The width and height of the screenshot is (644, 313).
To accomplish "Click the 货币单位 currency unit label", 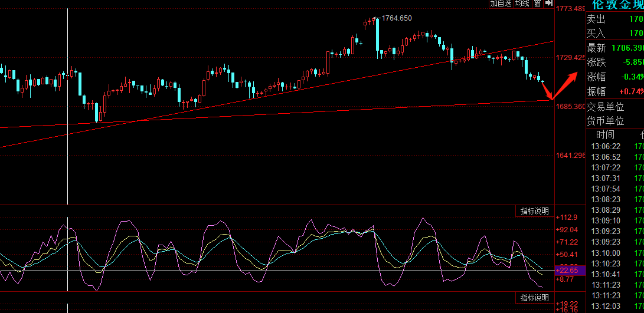I will pyautogui.click(x=606, y=121).
